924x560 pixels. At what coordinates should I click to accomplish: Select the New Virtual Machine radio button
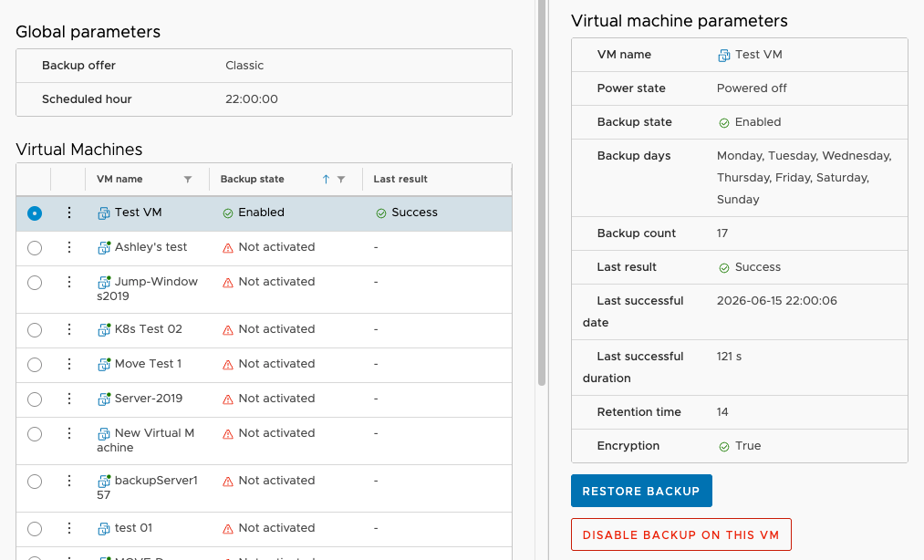click(35, 434)
